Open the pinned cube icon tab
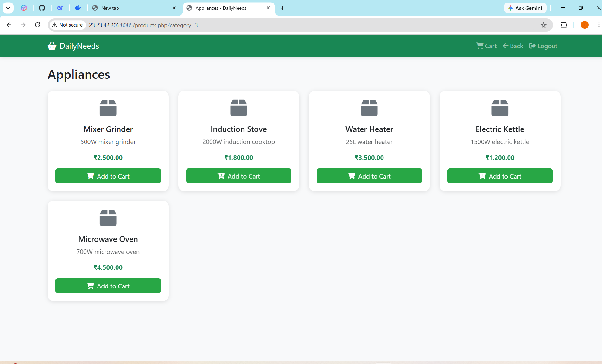 (x=24, y=8)
